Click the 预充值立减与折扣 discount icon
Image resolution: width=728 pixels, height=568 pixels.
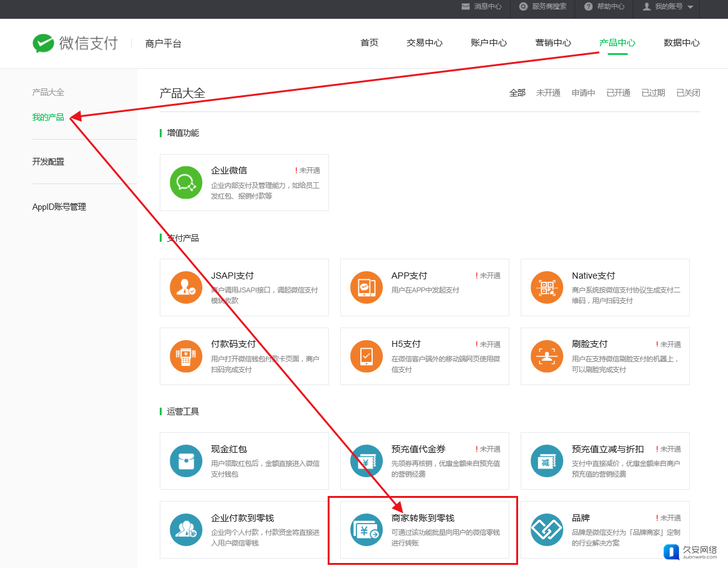click(x=547, y=461)
